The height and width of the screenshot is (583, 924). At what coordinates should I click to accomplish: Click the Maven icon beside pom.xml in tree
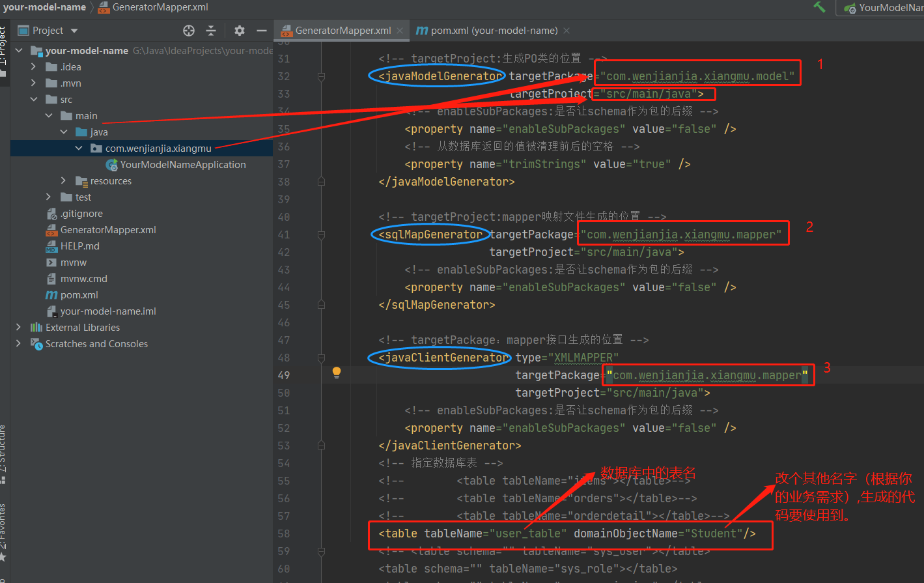point(51,295)
